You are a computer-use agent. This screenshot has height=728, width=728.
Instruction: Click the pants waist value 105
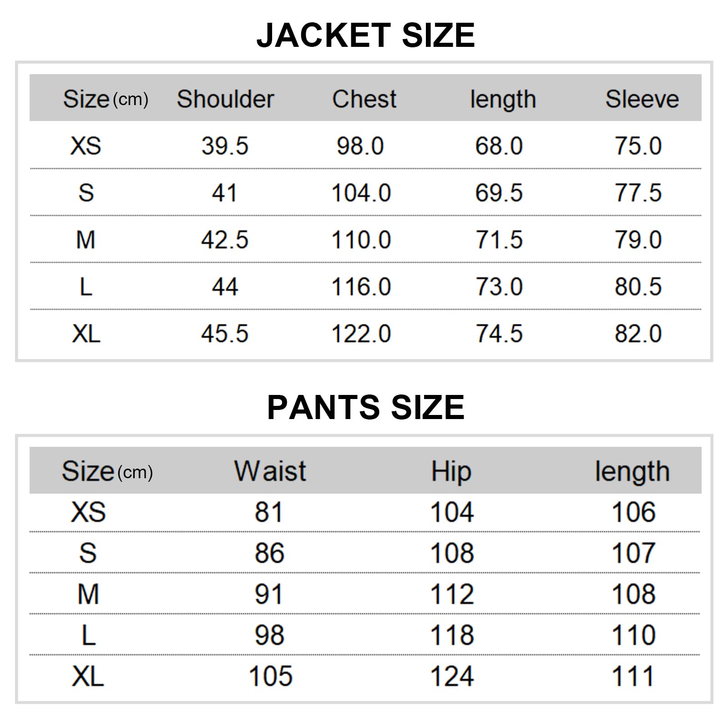(x=270, y=676)
